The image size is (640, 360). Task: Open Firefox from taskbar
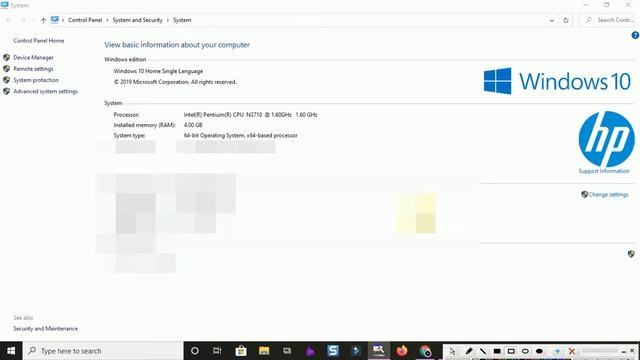point(402,351)
